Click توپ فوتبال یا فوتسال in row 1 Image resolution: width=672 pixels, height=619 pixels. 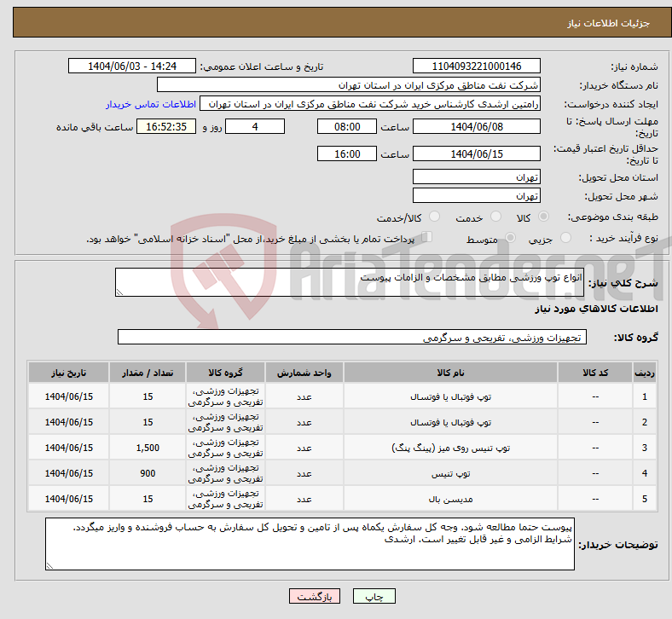[x=450, y=396]
